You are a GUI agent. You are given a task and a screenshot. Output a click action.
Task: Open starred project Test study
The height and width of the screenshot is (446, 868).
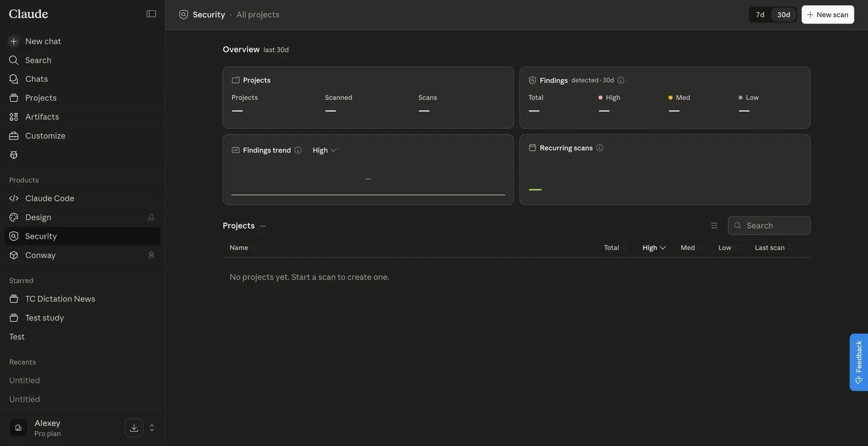tap(82, 318)
